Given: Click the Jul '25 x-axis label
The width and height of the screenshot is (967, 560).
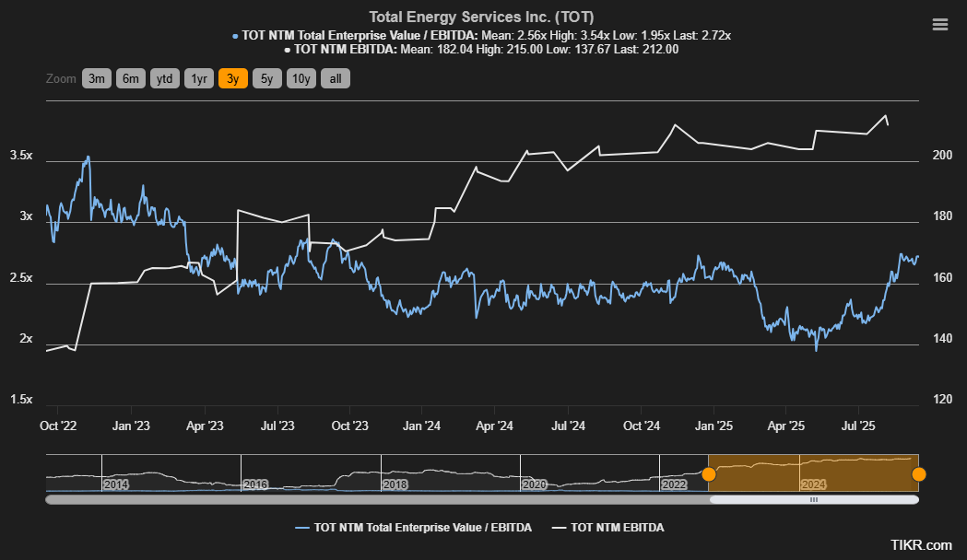Looking at the screenshot, I should pos(858,426).
